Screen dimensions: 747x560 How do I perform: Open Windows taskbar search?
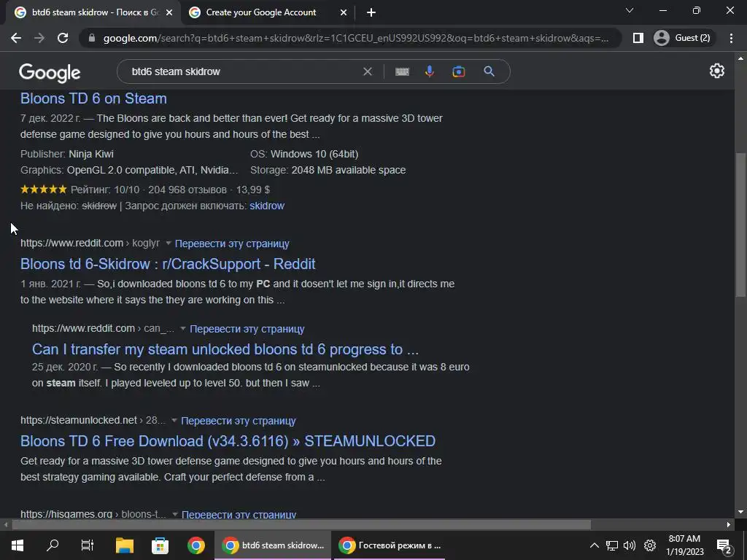click(53, 545)
